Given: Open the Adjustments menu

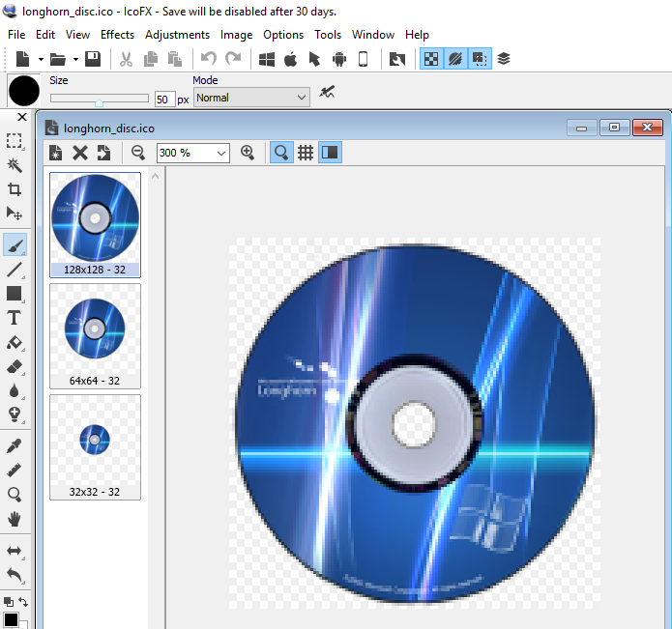Looking at the screenshot, I should [x=178, y=35].
